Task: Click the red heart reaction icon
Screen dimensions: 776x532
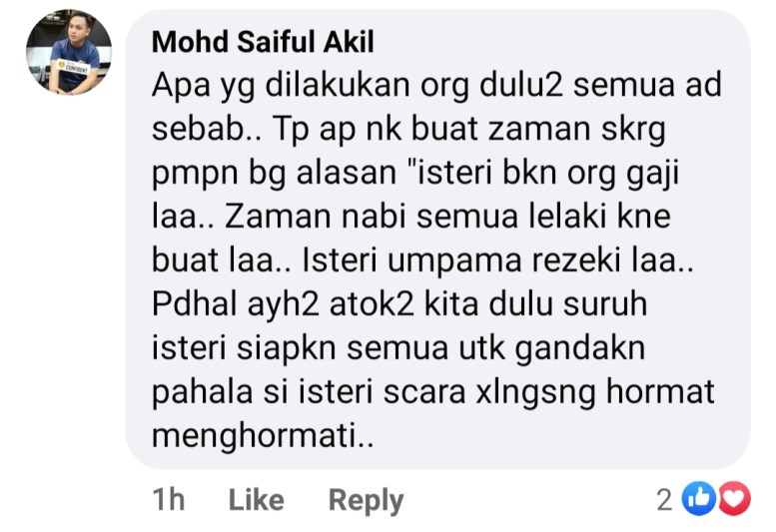Action: point(734,498)
